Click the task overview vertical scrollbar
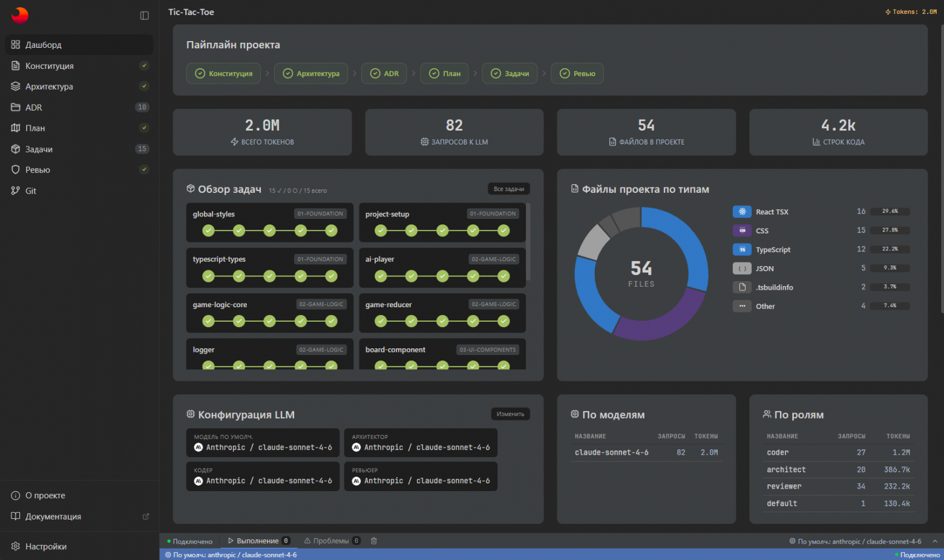The image size is (944, 560). (528, 242)
